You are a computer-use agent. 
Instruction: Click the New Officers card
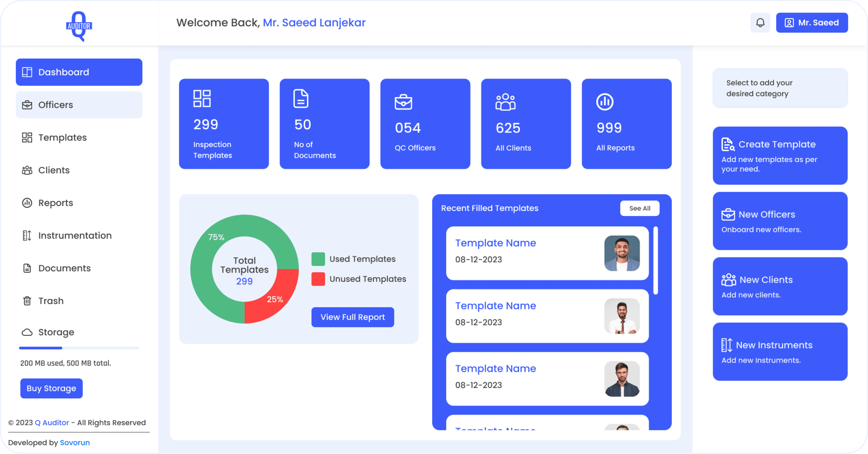click(x=780, y=221)
